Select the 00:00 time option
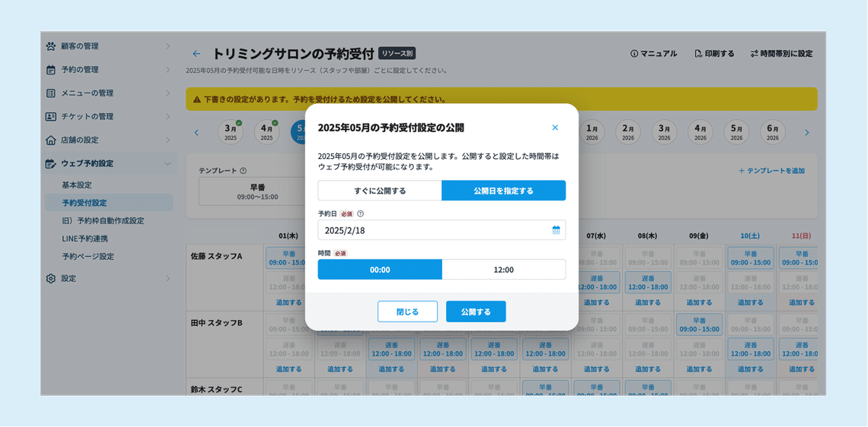 point(379,269)
